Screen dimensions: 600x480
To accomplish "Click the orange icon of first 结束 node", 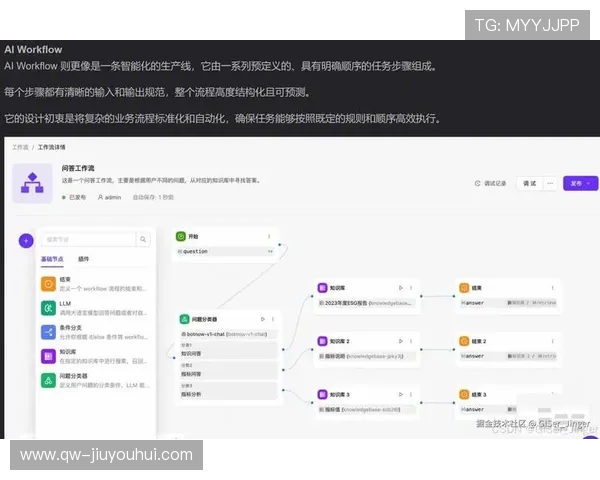I will coord(464,287).
